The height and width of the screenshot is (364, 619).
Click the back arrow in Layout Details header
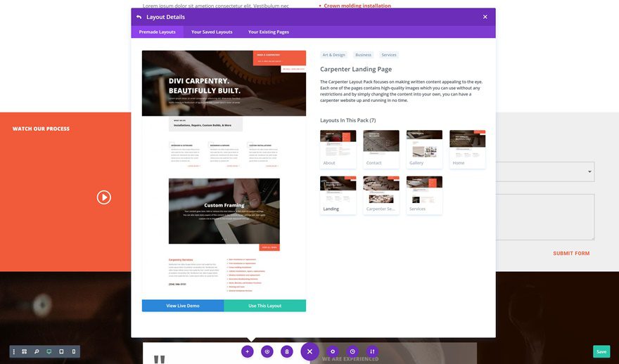tap(139, 17)
